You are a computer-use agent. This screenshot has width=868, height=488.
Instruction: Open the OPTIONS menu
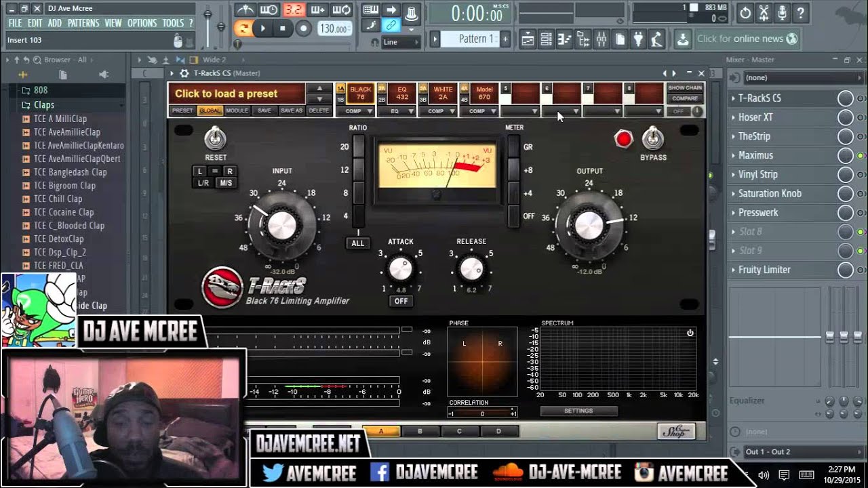click(142, 23)
